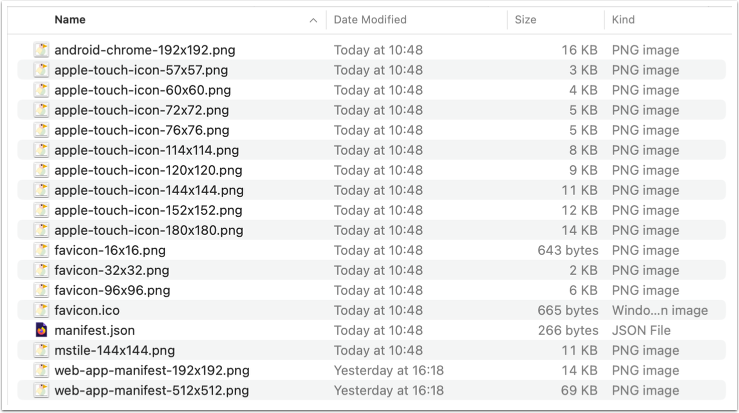739x413 pixels.
Task: Click the android-chrome-192x192.png file icon
Action: pos(41,50)
